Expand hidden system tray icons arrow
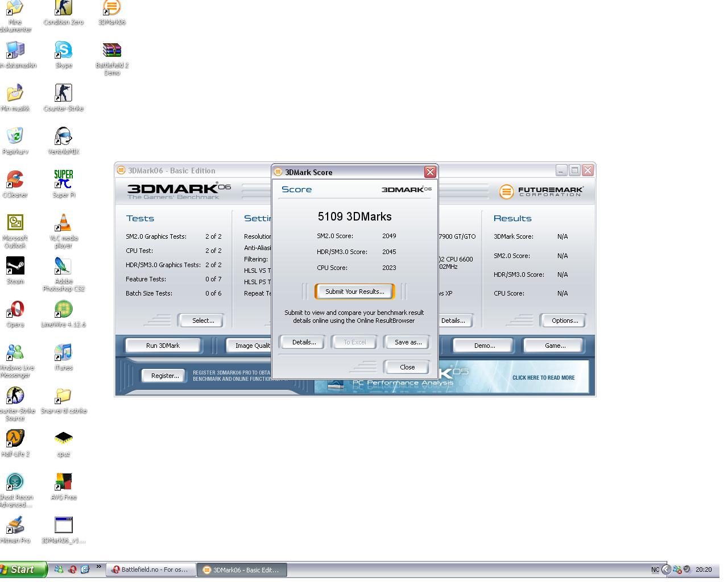This screenshot has height=582, width=728. click(666, 569)
